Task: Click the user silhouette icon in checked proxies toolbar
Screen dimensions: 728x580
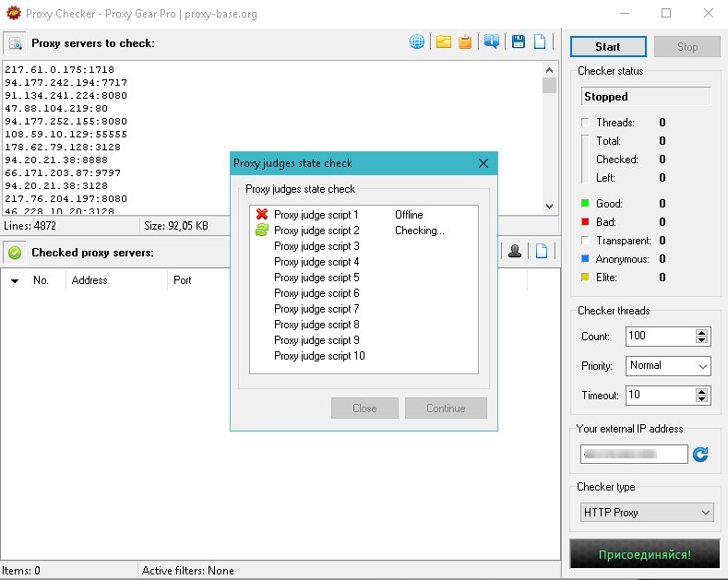Action: coord(516,251)
